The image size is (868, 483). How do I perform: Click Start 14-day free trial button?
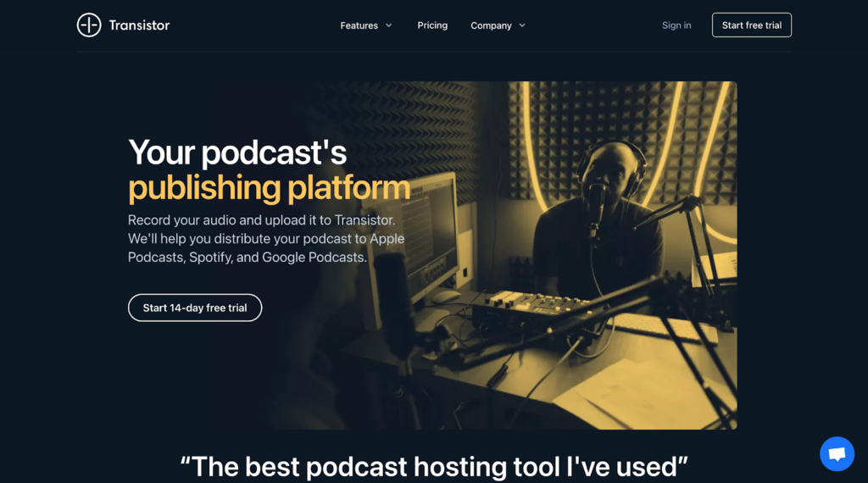coord(195,308)
